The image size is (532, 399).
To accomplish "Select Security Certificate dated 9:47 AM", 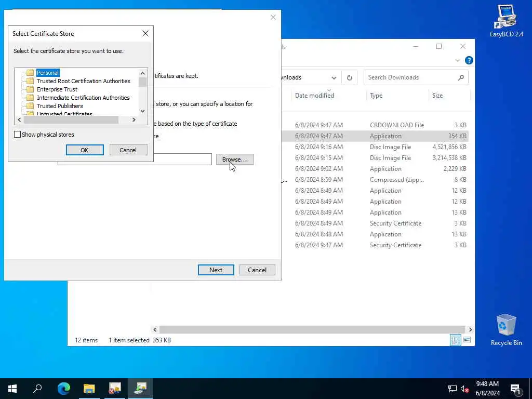I will tap(375, 245).
